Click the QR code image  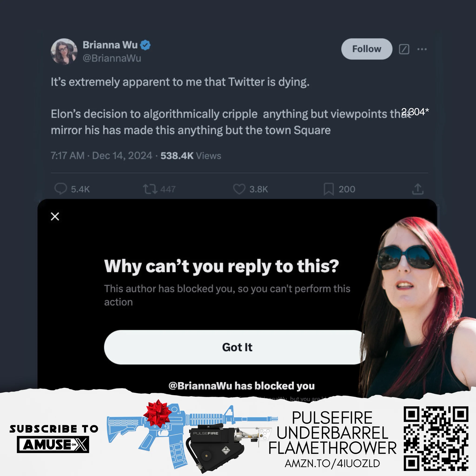pyautogui.click(x=436, y=439)
